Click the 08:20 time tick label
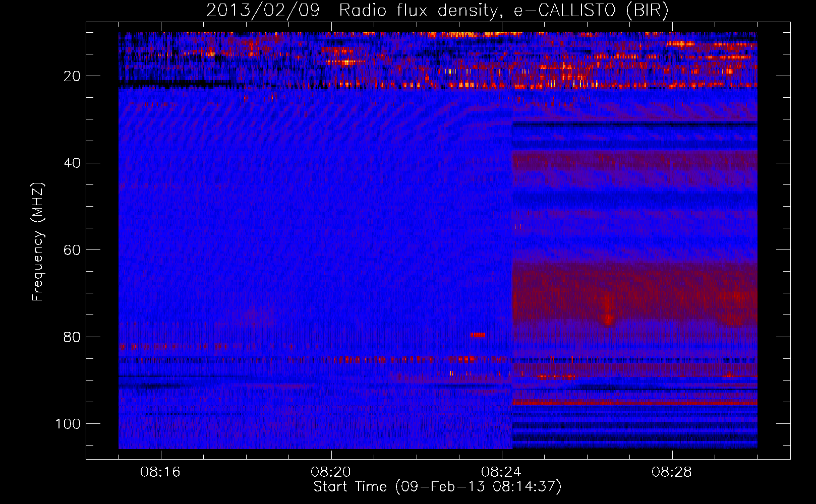The height and width of the screenshot is (504, 816). coord(331,472)
